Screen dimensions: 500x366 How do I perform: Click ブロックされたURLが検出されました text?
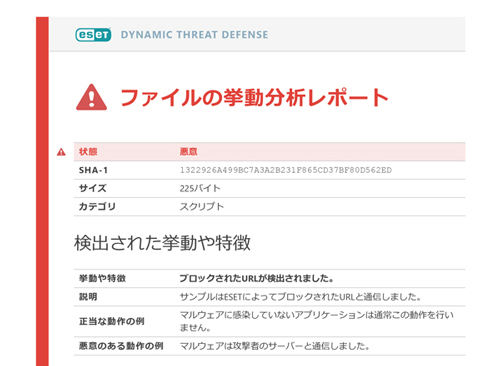tap(257, 278)
